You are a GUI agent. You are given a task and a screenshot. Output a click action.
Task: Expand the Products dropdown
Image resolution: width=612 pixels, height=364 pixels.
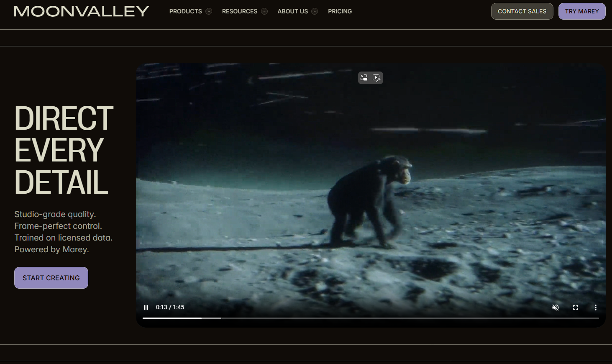coord(190,11)
